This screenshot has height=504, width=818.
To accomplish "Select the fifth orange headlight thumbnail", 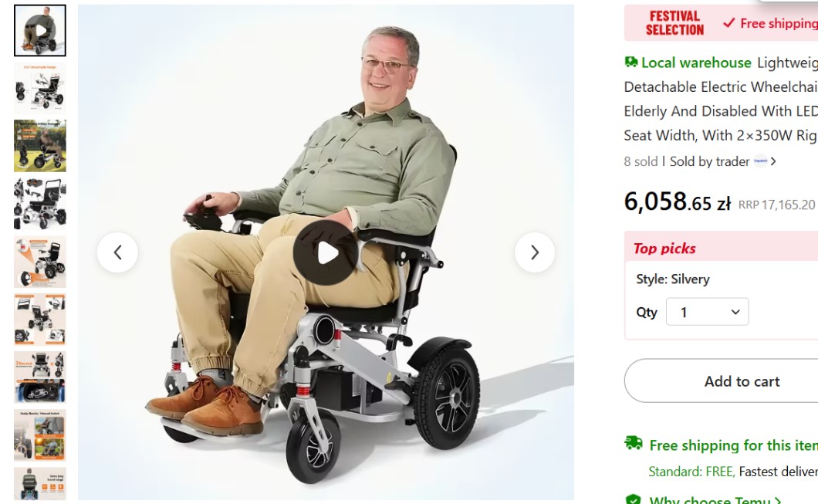I will point(40,262).
